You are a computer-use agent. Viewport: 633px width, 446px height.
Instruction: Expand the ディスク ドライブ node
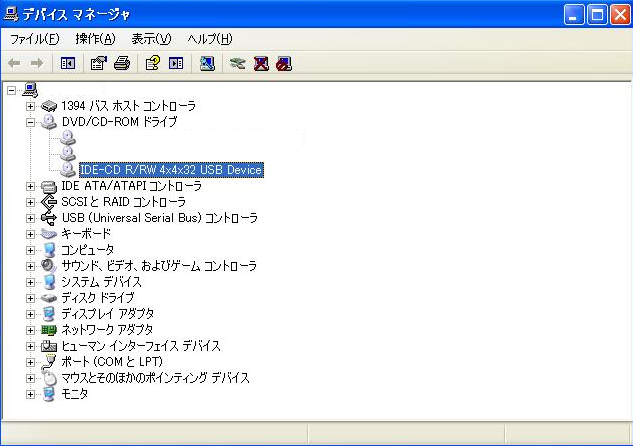click(x=30, y=298)
